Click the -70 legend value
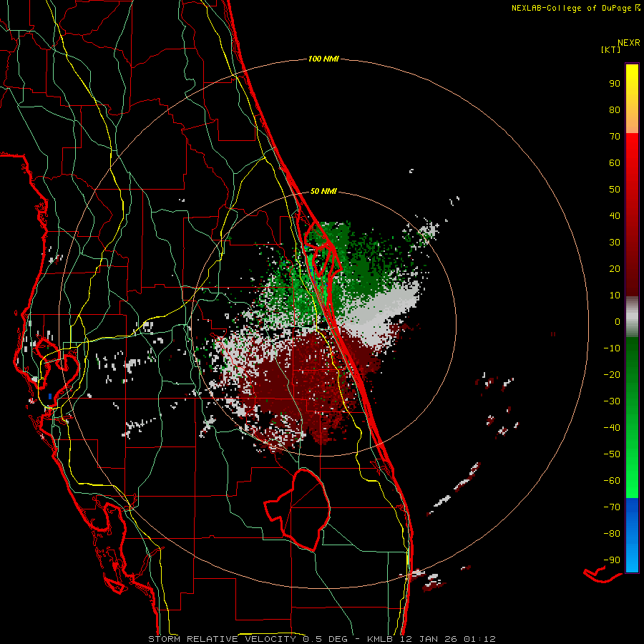This screenshot has height=644, width=644. (612, 507)
